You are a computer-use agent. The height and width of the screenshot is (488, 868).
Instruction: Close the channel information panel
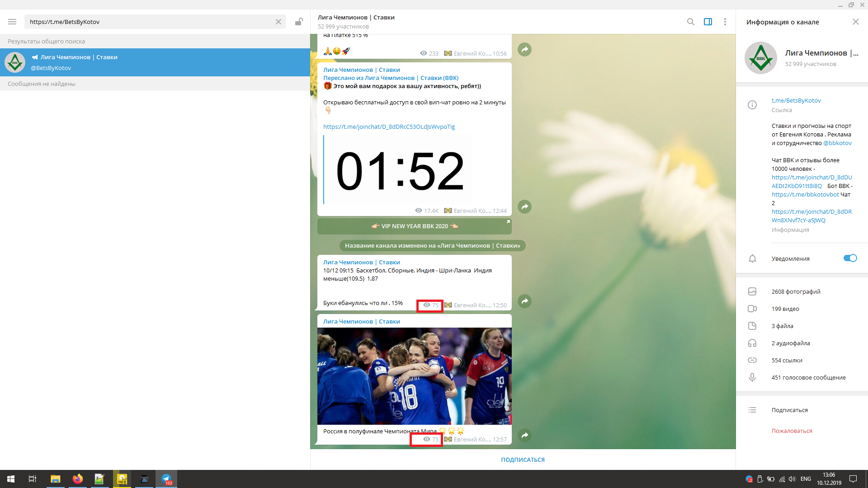pos(856,22)
